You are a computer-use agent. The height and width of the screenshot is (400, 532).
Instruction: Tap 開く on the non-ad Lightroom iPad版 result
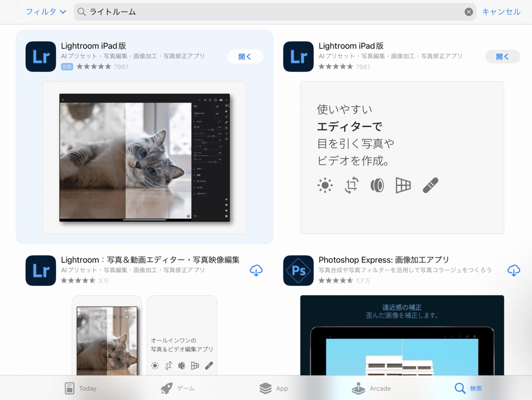point(503,56)
